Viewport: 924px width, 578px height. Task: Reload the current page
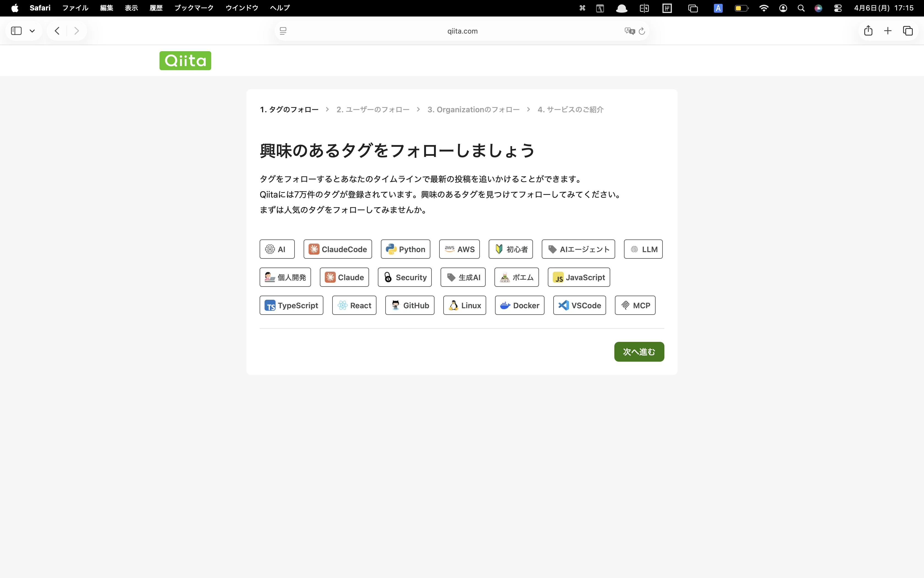(x=642, y=31)
